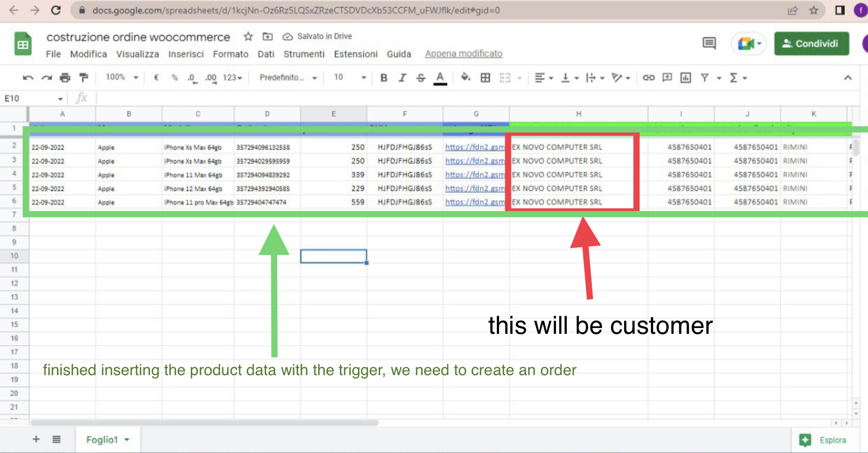This screenshot has height=453, width=868.
Task: Open the horizontal align dropdown
Action: pyautogui.click(x=544, y=78)
